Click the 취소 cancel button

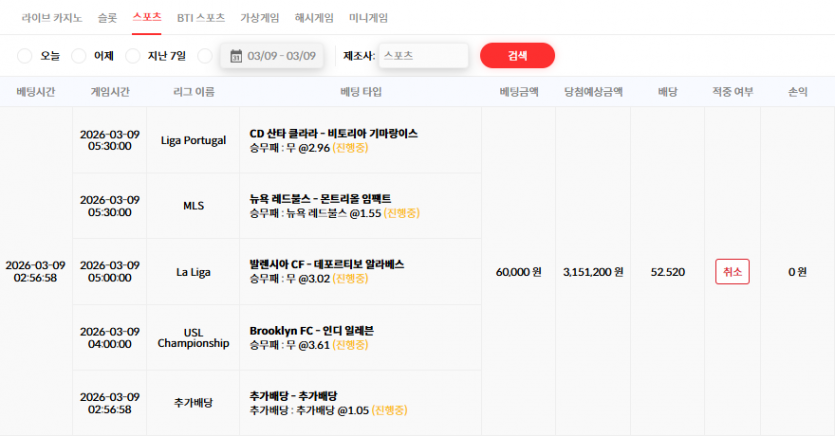tap(732, 272)
